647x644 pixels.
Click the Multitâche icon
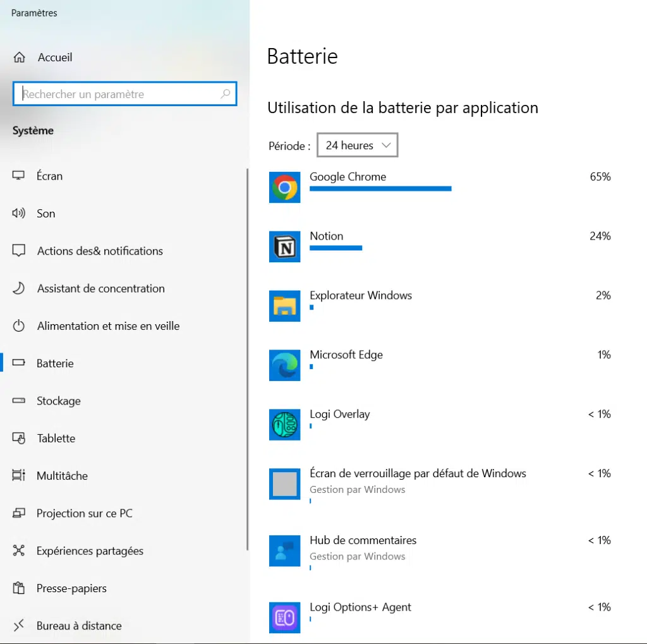(x=18, y=475)
